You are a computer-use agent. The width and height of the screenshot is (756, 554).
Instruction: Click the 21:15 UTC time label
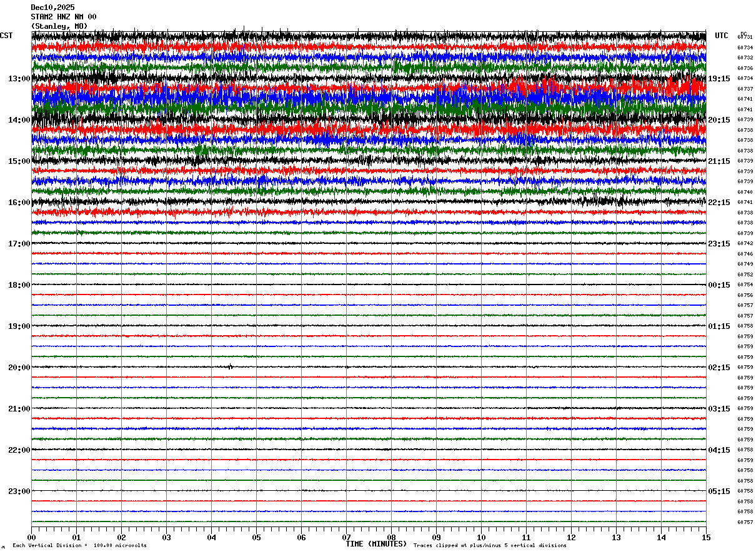point(719,161)
